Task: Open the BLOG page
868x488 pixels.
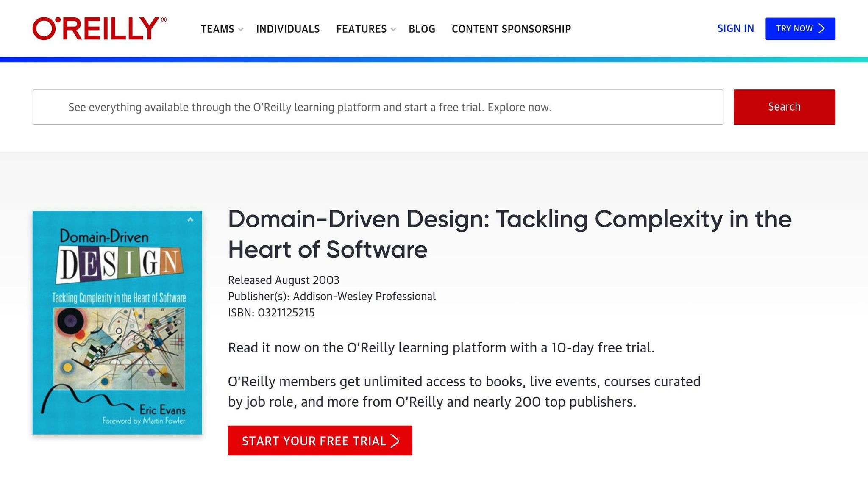Action: [x=422, y=29]
